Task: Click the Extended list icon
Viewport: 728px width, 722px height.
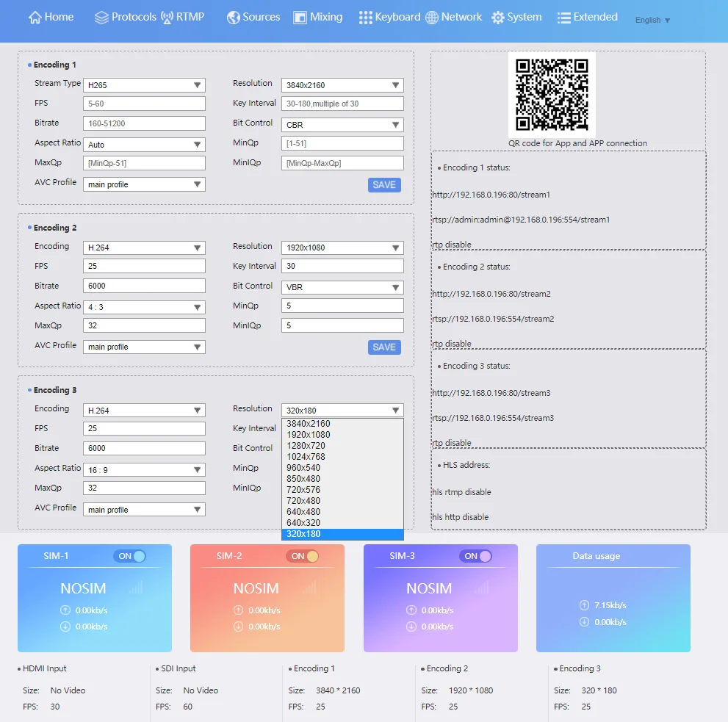Action: pos(564,18)
